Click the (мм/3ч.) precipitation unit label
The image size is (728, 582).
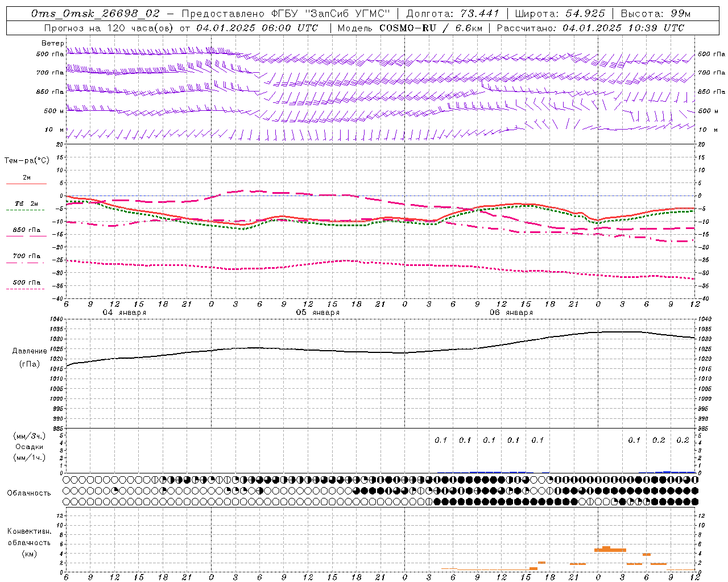[x=30, y=436]
